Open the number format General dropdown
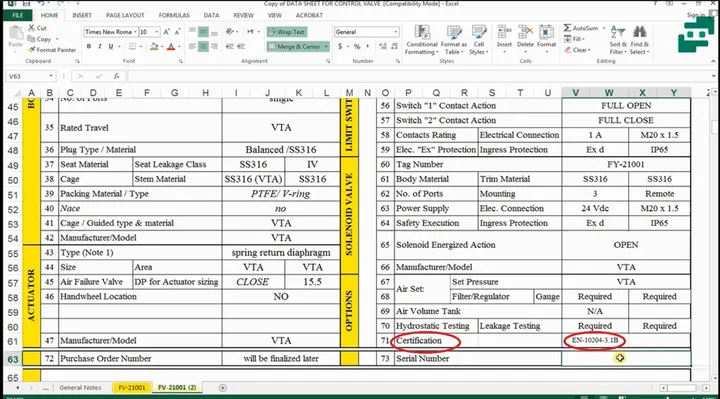Image resolution: width=720 pixels, height=399 pixels. (396, 32)
